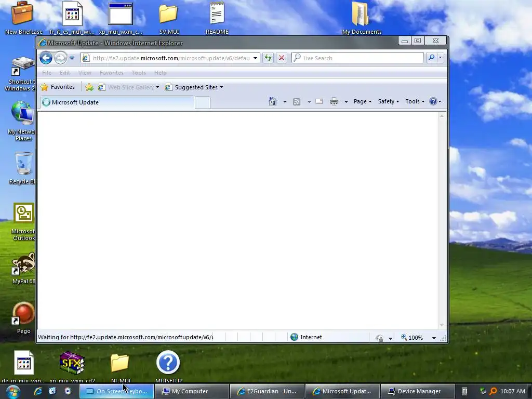Expand the Home button dropdown arrow
The width and height of the screenshot is (532, 399).
pos(285,101)
